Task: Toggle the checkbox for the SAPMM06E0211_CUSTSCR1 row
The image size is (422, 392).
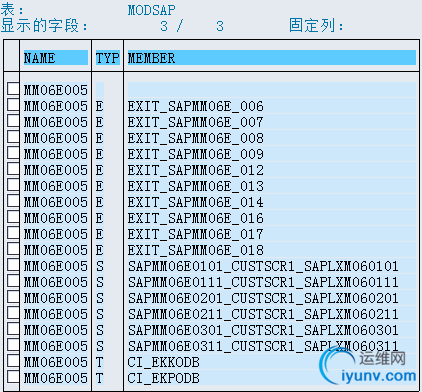Action: pyautogui.click(x=13, y=313)
